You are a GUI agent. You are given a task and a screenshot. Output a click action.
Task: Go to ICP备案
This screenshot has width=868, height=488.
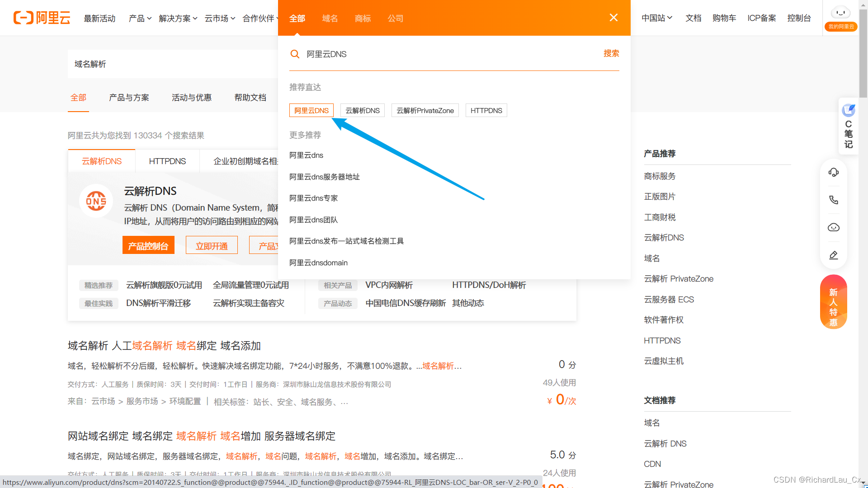[762, 18]
